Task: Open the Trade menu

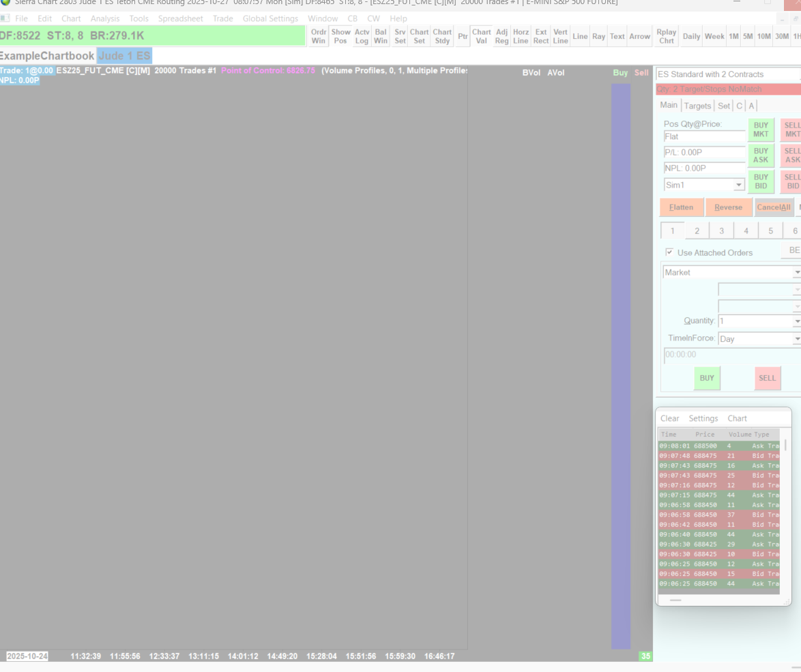Action: 222,18
